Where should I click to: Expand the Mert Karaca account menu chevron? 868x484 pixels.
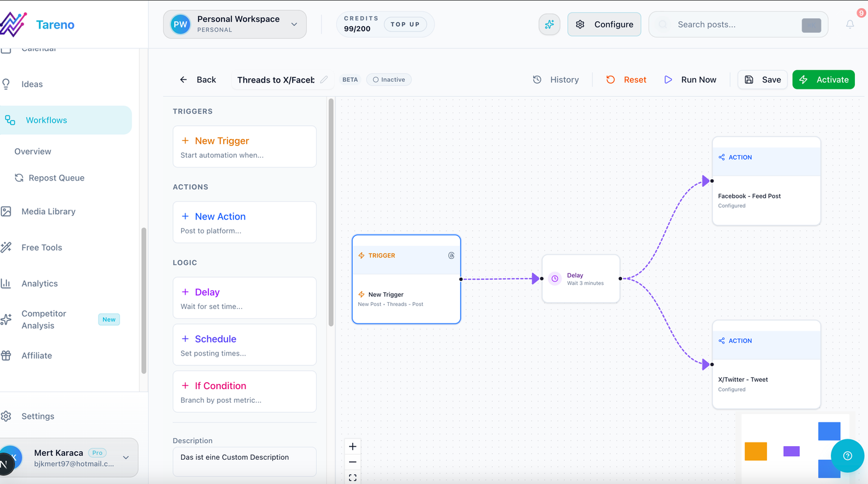(126, 458)
